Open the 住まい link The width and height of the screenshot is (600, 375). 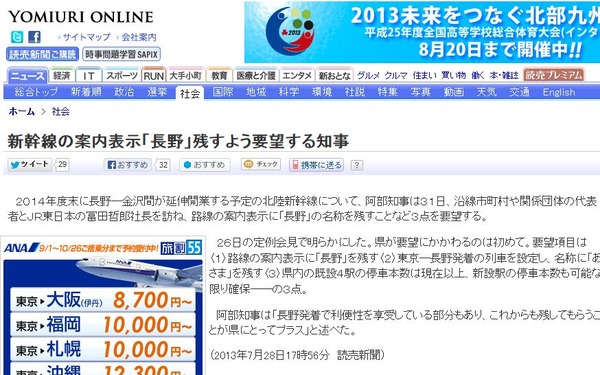tap(424, 75)
